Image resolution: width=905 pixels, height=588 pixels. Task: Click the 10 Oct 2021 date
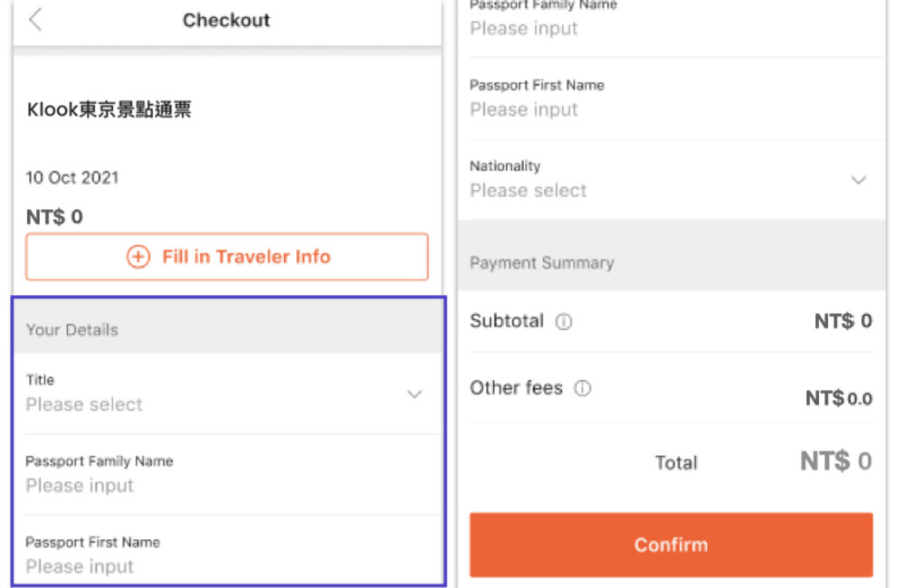(72, 177)
